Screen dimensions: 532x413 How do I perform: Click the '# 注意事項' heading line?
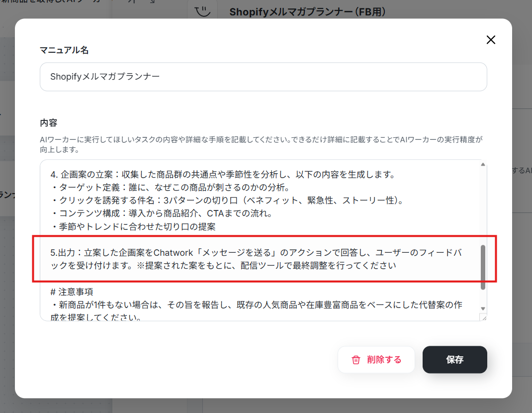[72, 292]
